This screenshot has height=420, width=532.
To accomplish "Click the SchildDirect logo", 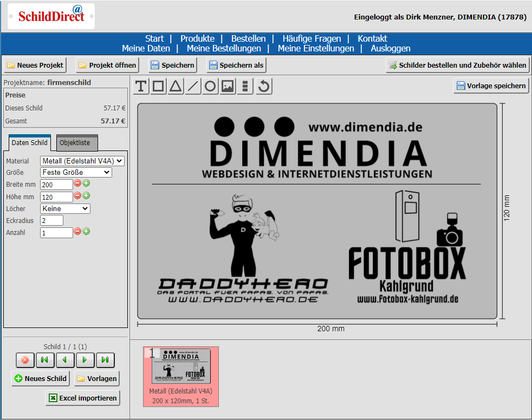I will pos(51,16).
